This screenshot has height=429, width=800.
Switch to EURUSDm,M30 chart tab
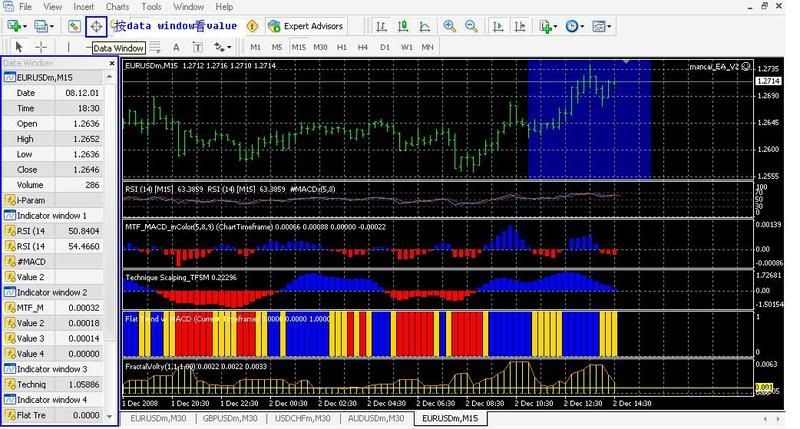pos(158,418)
